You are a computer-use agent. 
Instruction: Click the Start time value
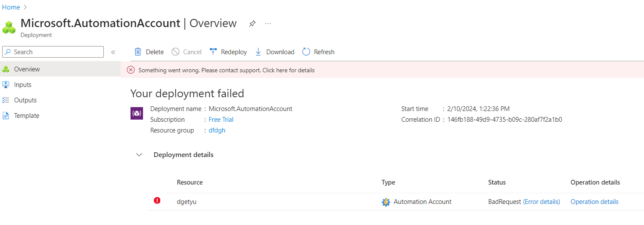[479, 109]
